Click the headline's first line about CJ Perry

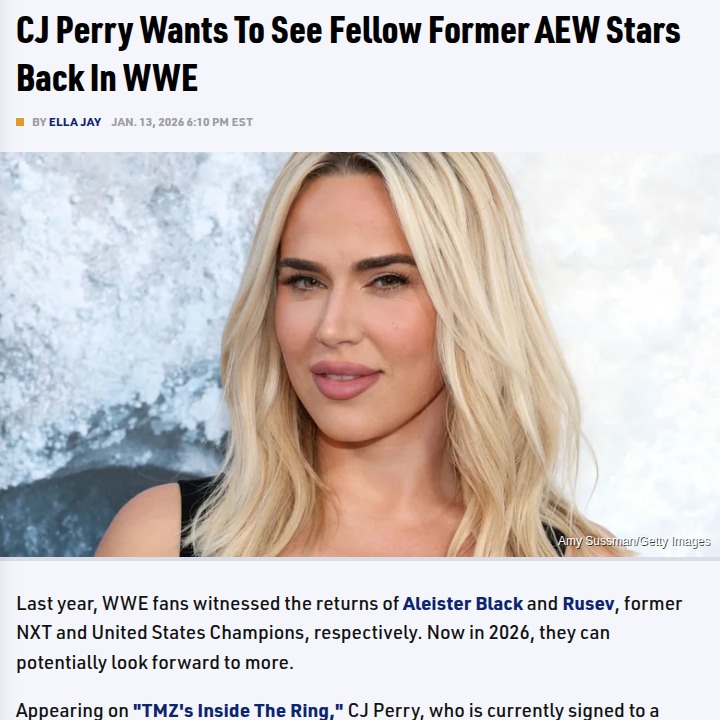click(x=348, y=31)
